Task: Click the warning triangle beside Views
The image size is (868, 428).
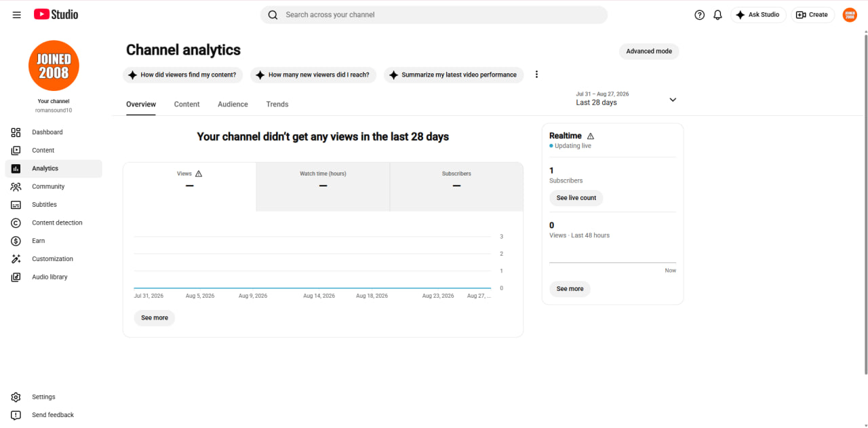Action: (199, 174)
